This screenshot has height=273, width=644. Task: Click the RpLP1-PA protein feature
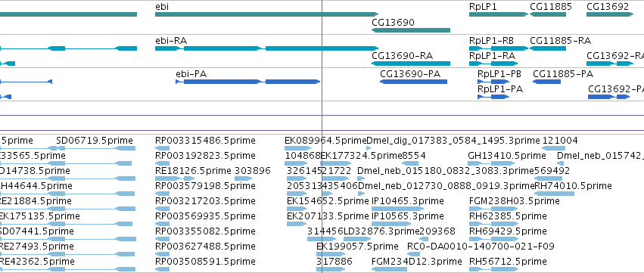(x=493, y=97)
